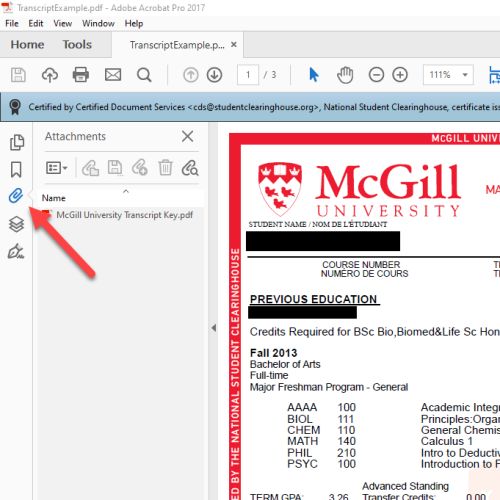500x500 pixels.
Task: Close the Attachments panel
Action: click(x=188, y=136)
